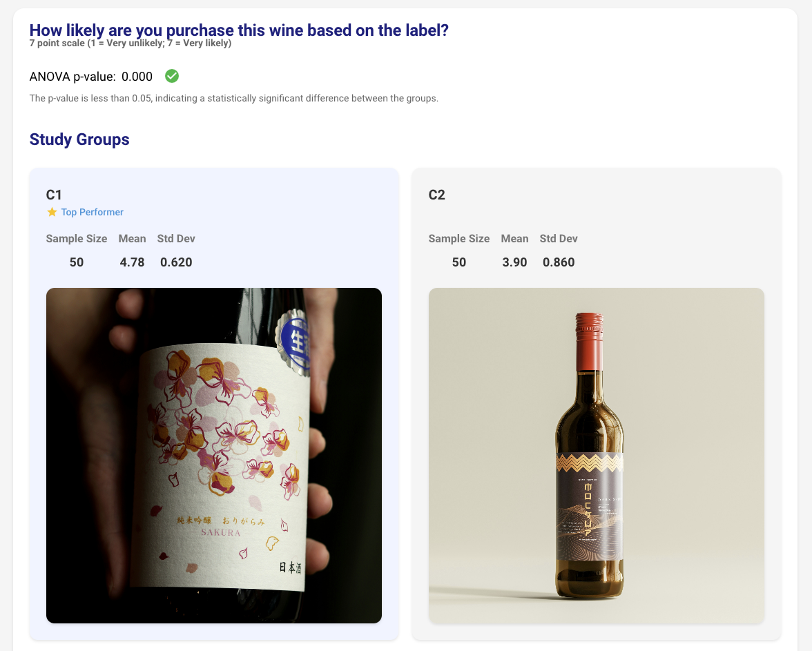Click the C2 mean value 3.90
Viewport: 812px width, 651px height.
point(514,262)
